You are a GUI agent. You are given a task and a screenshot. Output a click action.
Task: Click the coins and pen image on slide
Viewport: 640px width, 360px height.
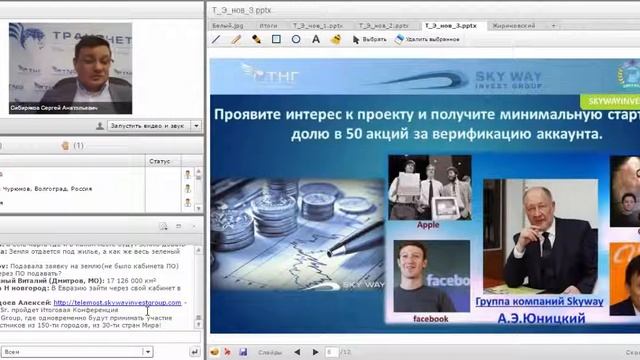(297, 235)
